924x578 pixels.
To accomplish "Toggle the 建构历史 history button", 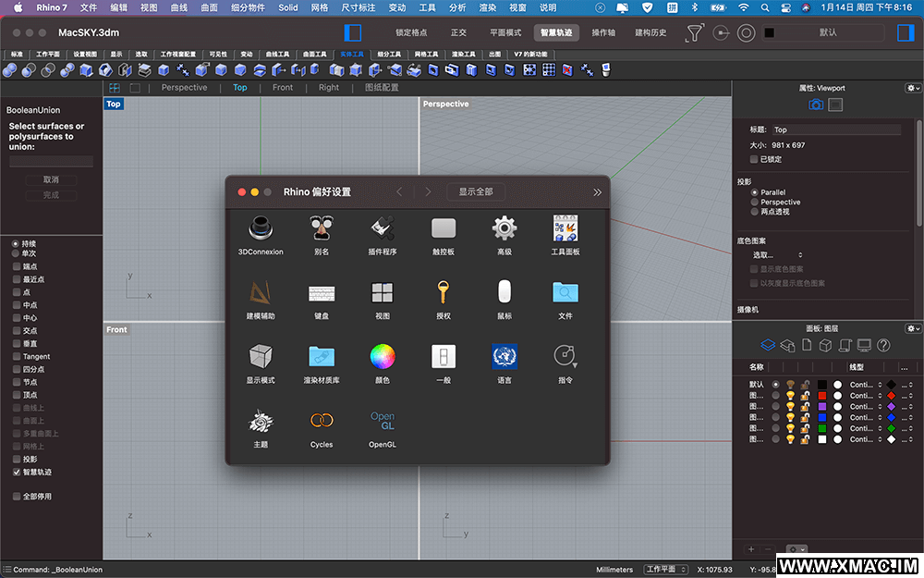I will click(650, 33).
